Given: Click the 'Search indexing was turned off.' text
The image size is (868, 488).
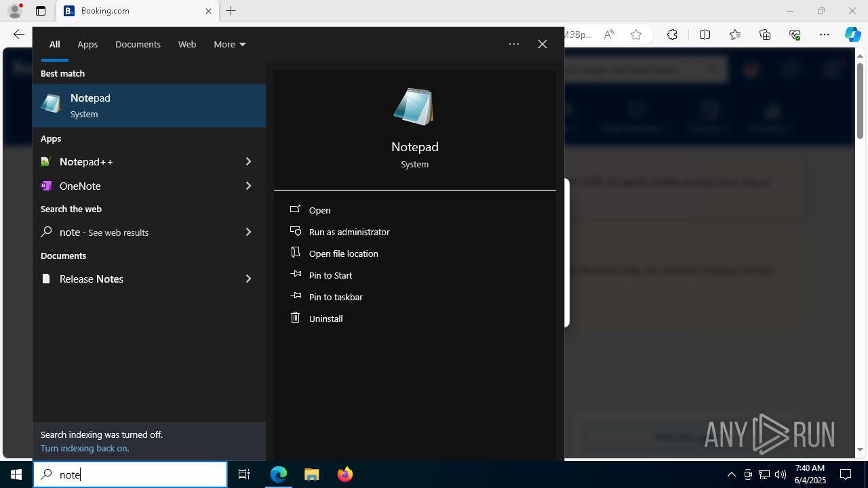Looking at the screenshot, I should click(102, 434).
